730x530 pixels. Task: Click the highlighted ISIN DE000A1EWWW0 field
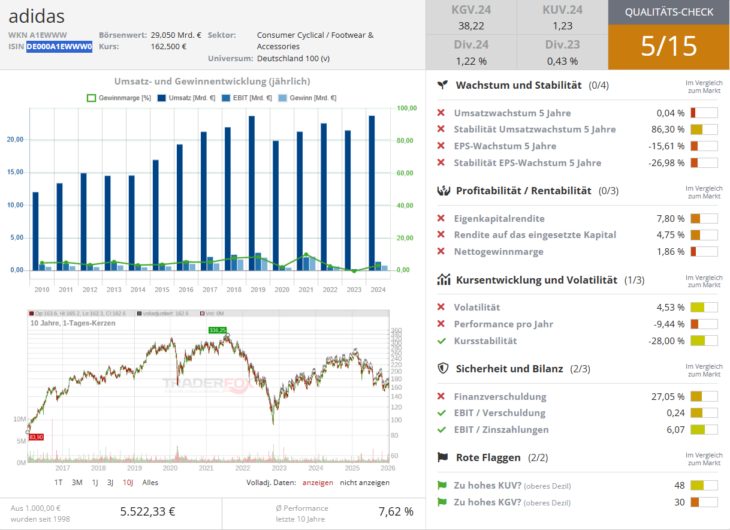pyautogui.click(x=59, y=46)
